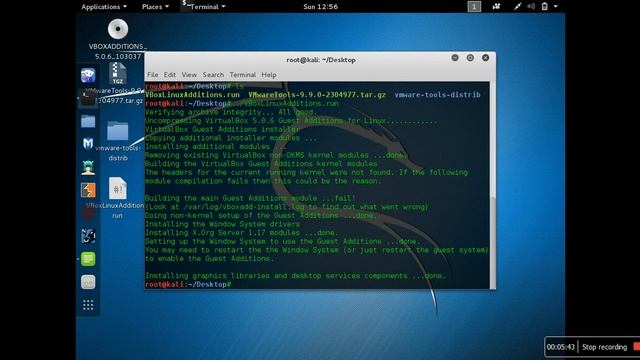Click the 'Building the main Guest Additions module' line
The width and height of the screenshot is (640, 360).
250,198
